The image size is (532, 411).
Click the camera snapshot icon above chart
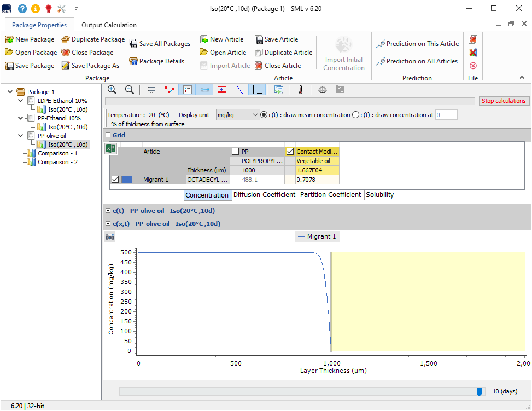pyautogui.click(x=110, y=236)
